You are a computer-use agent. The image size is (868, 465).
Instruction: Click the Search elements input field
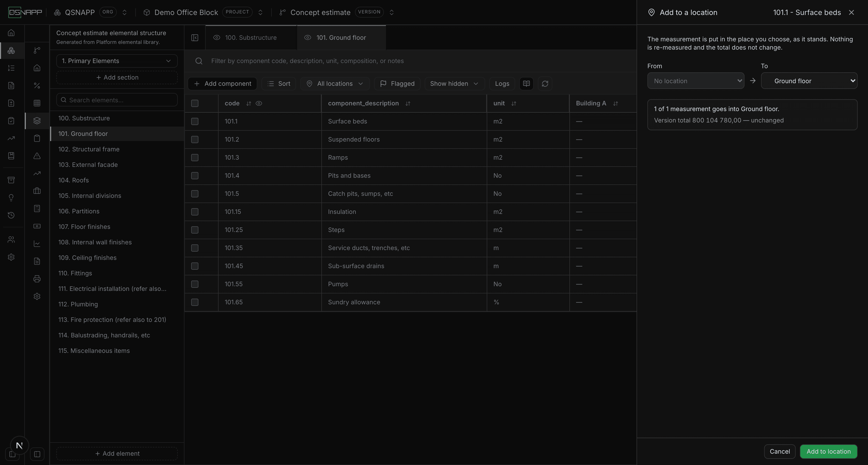[x=117, y=100]
